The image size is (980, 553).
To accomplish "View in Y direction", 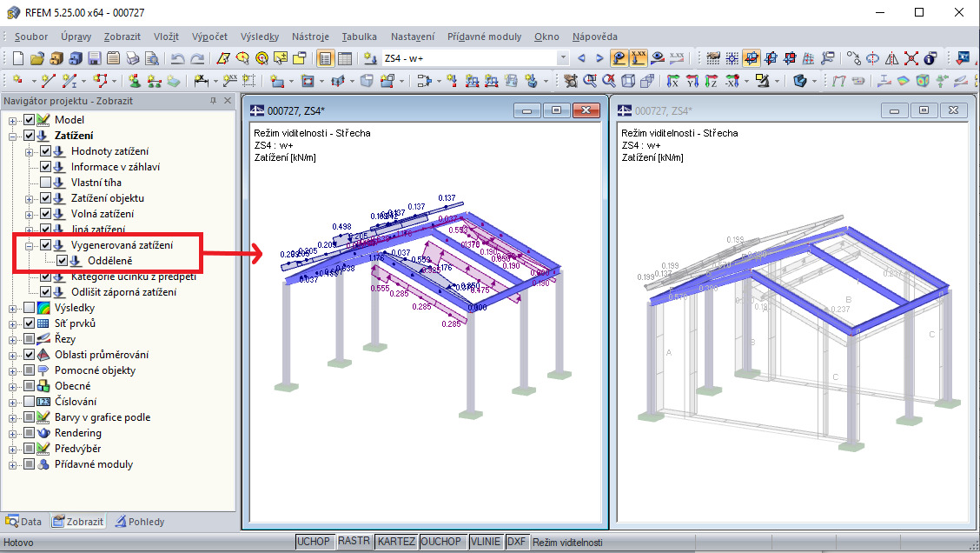I will pos(692,80).
